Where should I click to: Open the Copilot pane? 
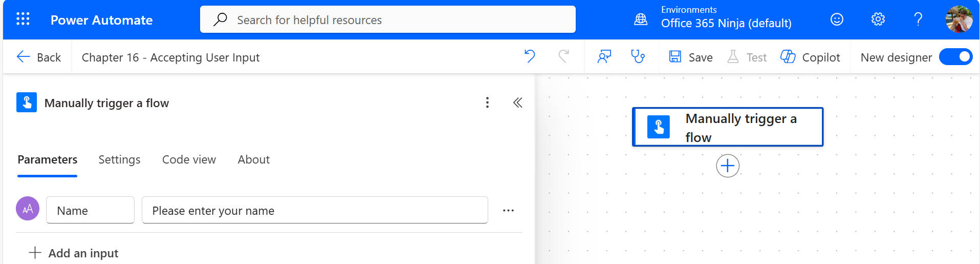pos(810,57)
